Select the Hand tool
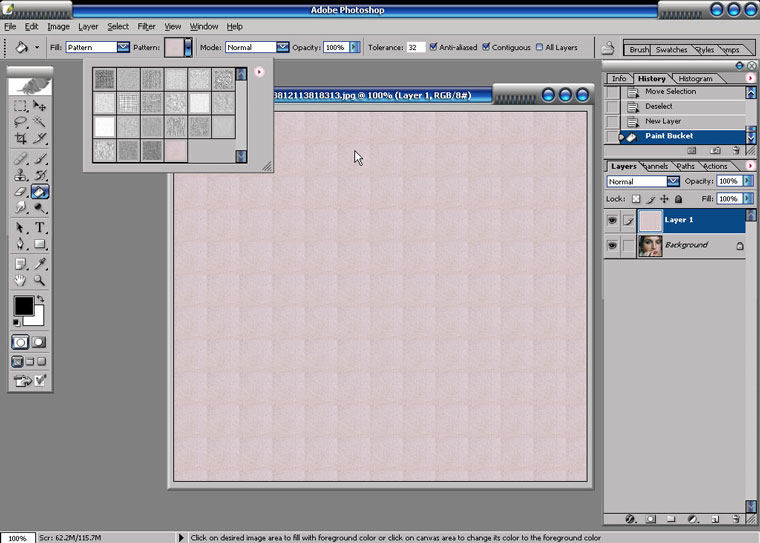The image size is (760, 543). tap(20, 280)
